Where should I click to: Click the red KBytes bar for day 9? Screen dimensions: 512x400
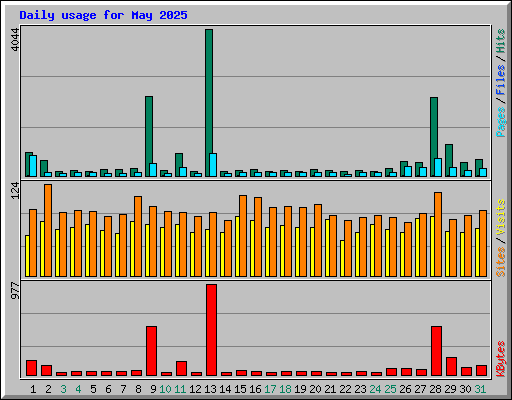pyautogui.click(x=151, y=351)
